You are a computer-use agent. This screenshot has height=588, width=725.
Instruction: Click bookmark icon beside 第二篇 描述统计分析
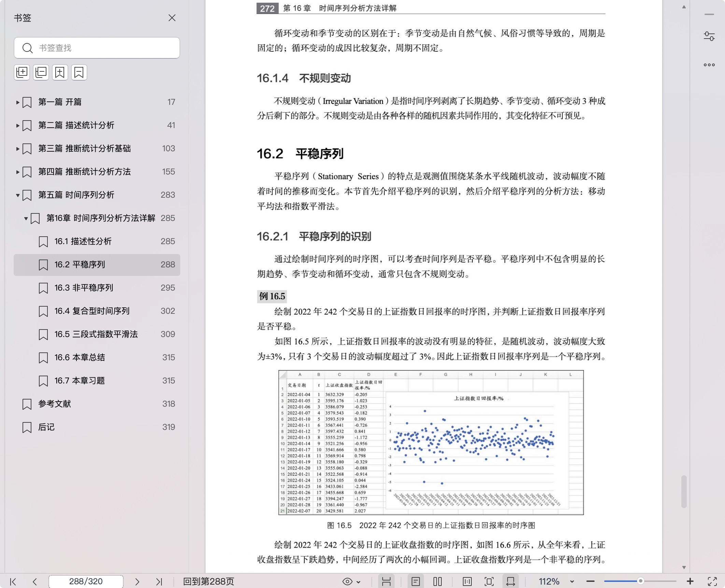27,125
